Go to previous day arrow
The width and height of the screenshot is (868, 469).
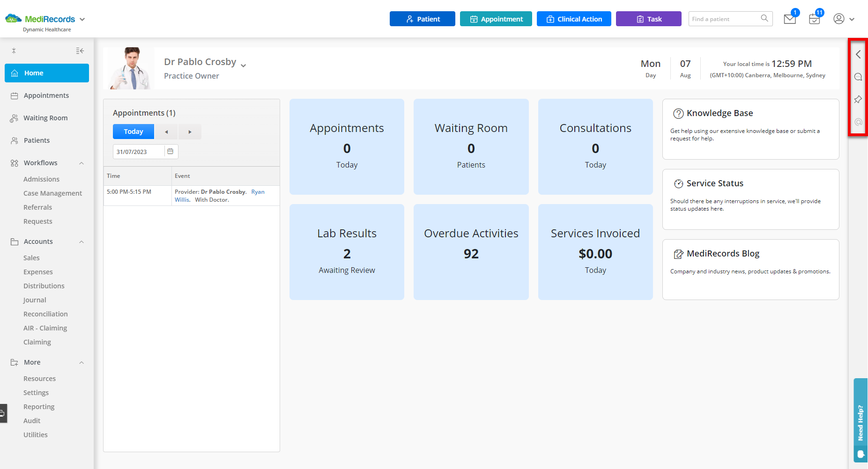[166, 132]
